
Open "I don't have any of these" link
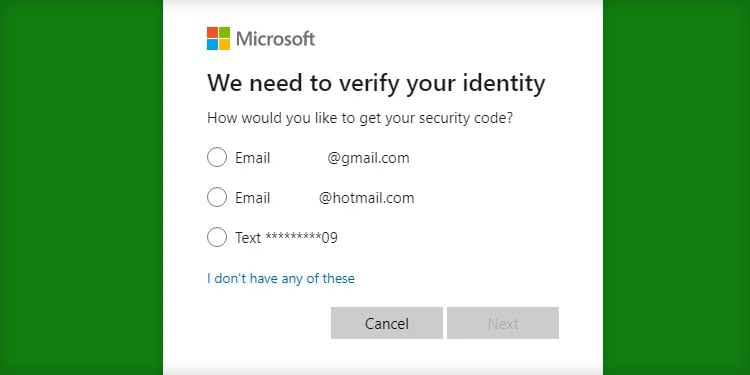pyautogui.click(x=281, y=278)
